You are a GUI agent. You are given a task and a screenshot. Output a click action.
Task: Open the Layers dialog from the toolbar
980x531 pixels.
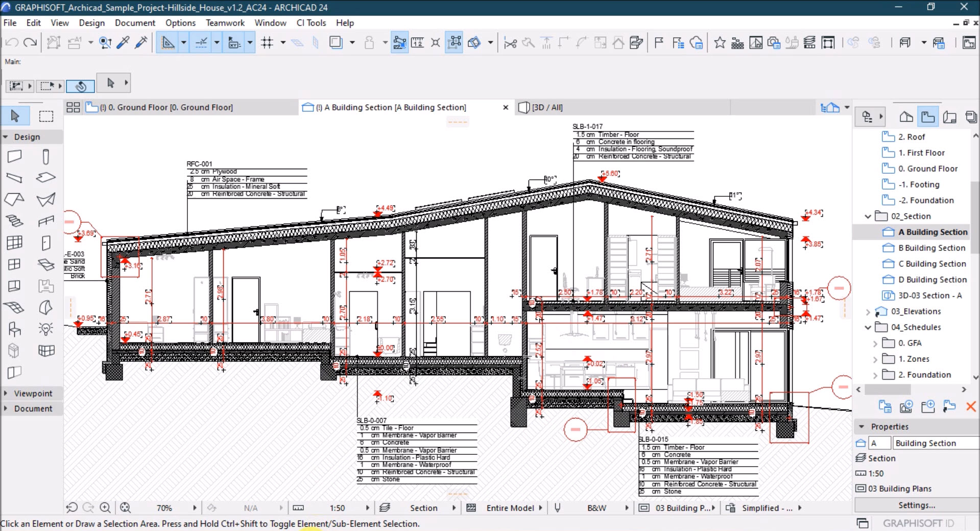pyautogui.click(x=810, y=42)
